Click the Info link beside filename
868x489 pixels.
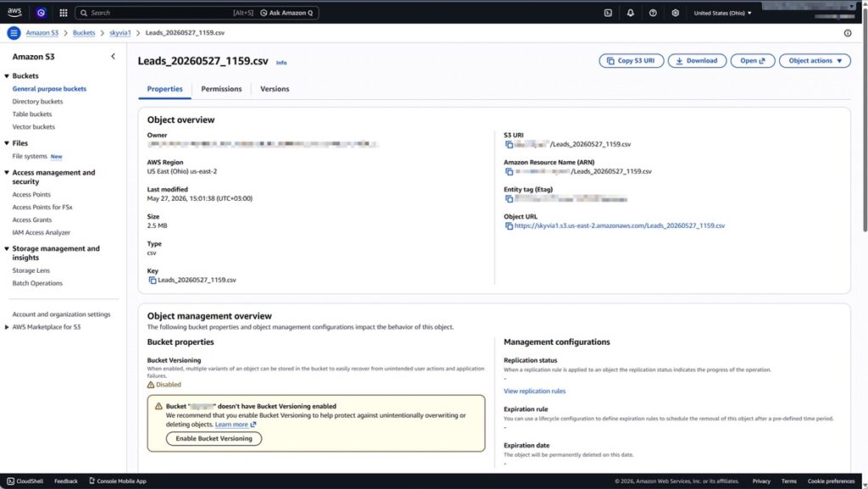(281, 63)
